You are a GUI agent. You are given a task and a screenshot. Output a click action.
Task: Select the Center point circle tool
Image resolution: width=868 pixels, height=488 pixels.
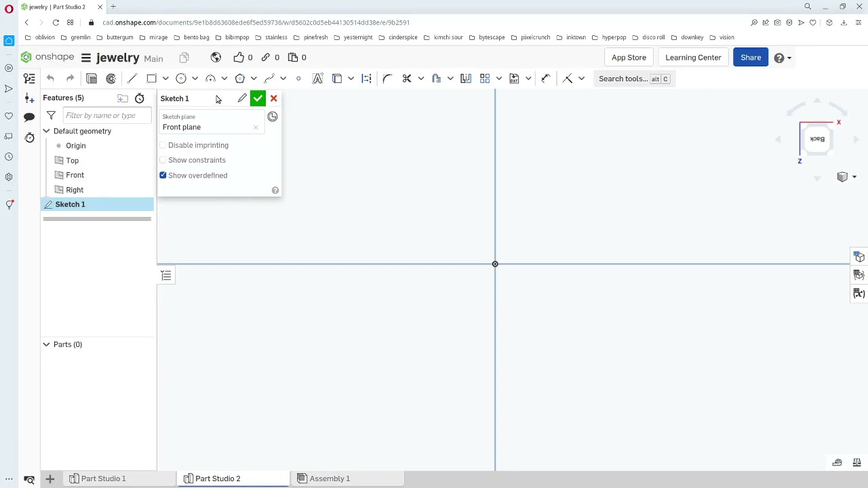click(181, 79)
